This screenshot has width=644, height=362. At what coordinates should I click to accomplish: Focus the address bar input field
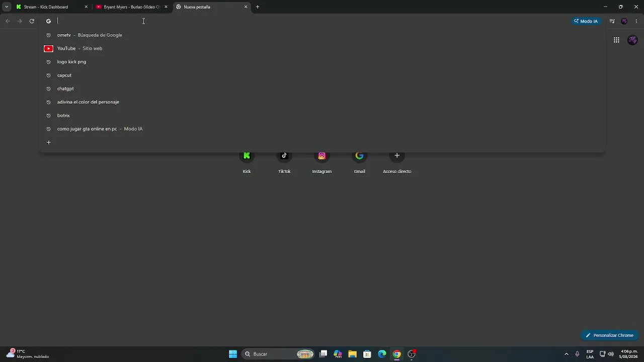click(312, 21)
